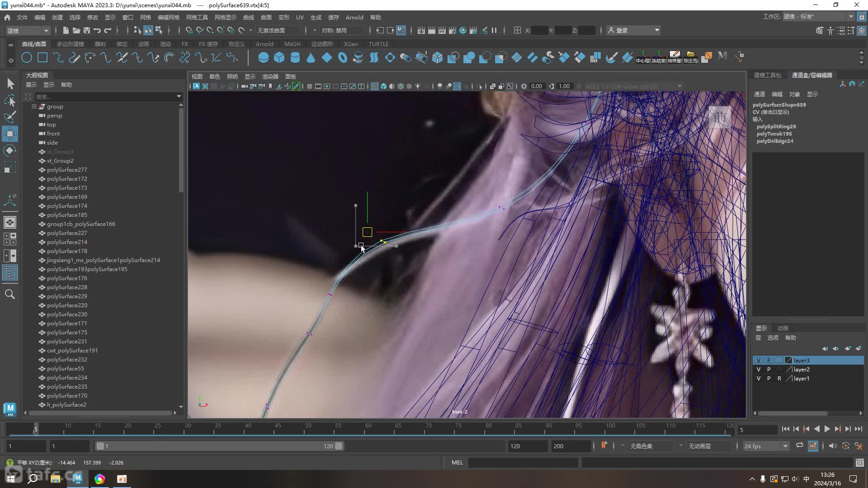Click the NURBS circle shelf icon

point(27,57)
